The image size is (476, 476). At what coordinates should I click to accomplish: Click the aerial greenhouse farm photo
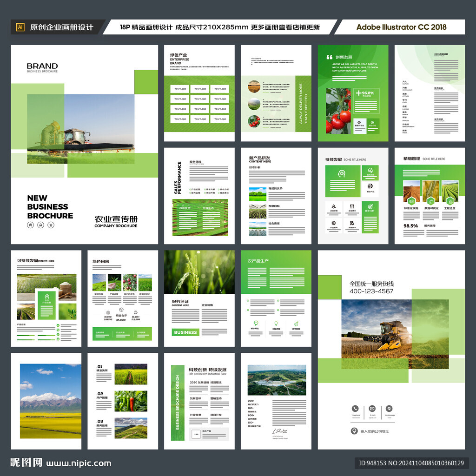pyautogui.click(x=277, y=380)
